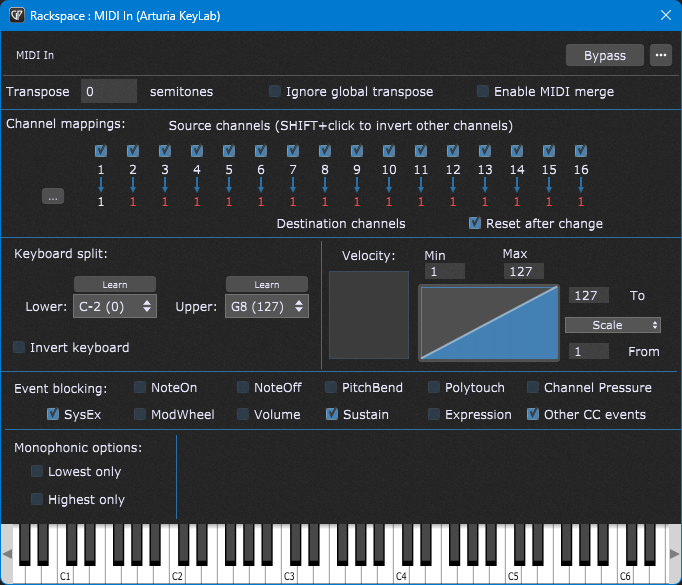Toggle source channel 6 checkbox

pyautogui.click(x=261, y=150)
